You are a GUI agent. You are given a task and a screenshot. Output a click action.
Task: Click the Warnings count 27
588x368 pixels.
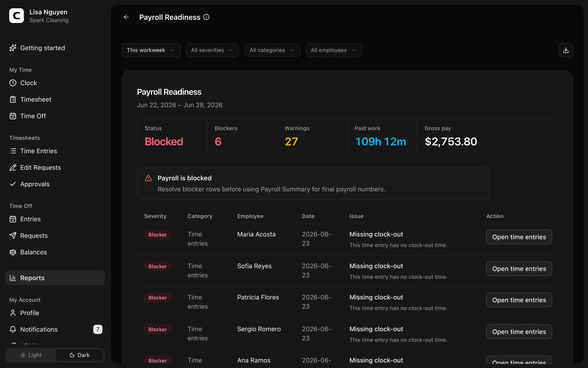291,142
